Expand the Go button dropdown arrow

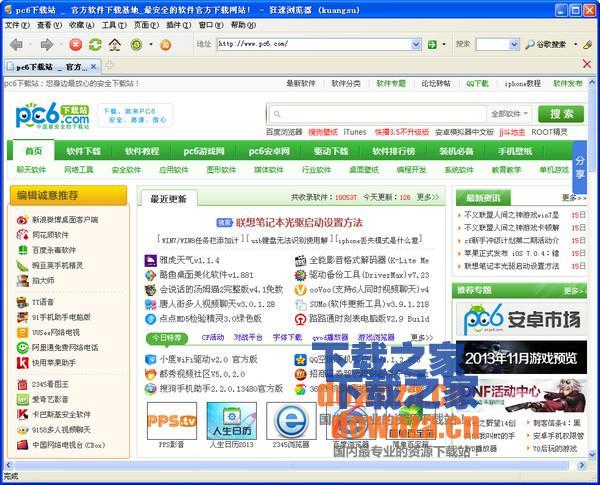tap(444, 44)
